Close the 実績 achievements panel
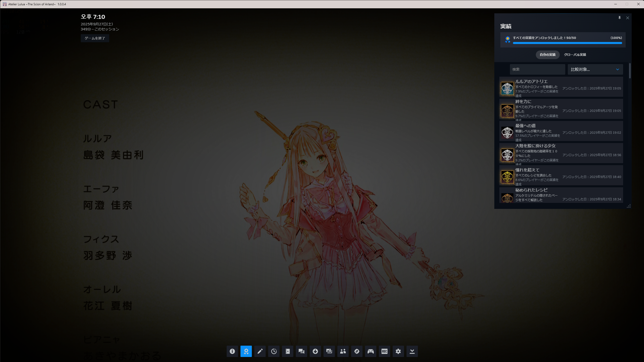Image resolution: width=644 pixels, height=362 pixels. pyautogui.click(x=628, y=18)
